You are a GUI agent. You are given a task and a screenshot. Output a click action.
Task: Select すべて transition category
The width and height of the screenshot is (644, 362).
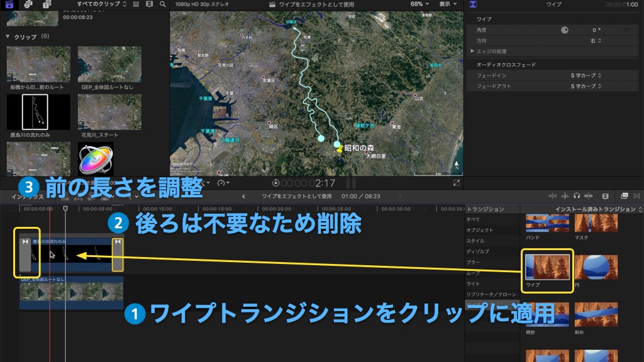[473, 219]
